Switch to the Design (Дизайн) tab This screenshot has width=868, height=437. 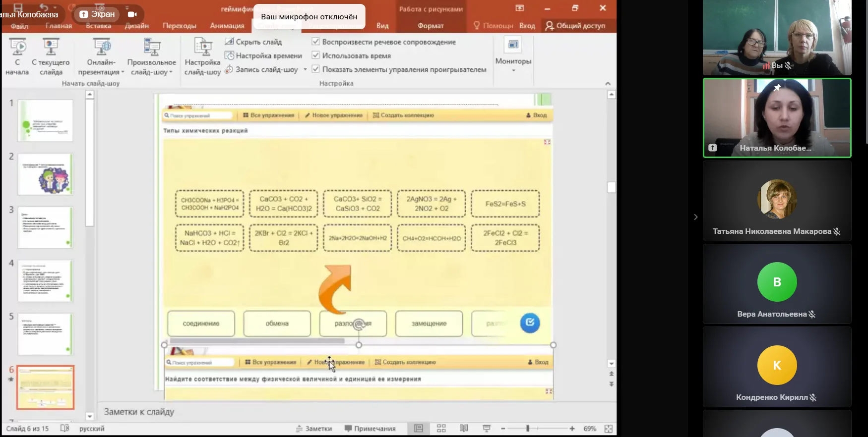click(136, 26)
